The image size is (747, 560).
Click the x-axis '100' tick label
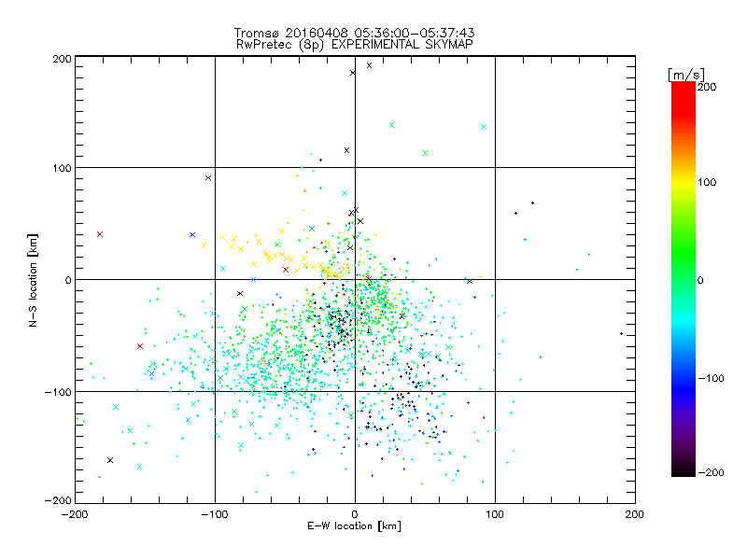click(495, 514)
